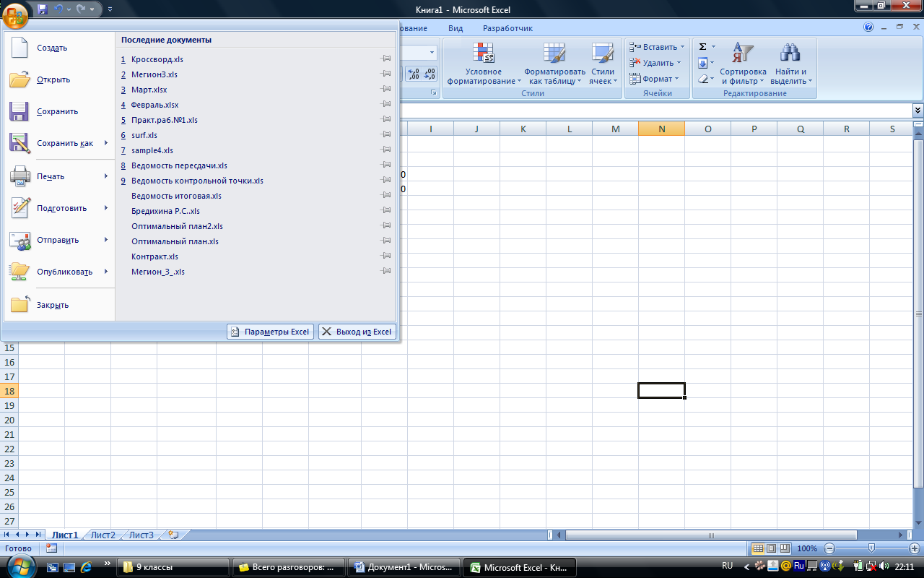
Task: Click the round Office button
Action: pos(16,15)
